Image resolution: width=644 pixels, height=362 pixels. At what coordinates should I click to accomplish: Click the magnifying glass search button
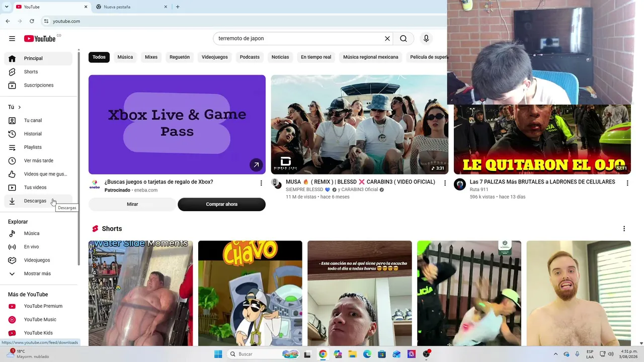(404, 39)
